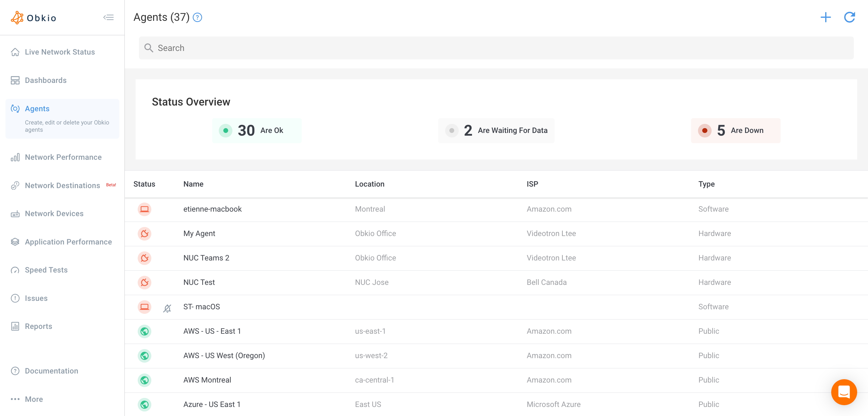Click the agents Search field
868x416 pixels.
[496, 48]
